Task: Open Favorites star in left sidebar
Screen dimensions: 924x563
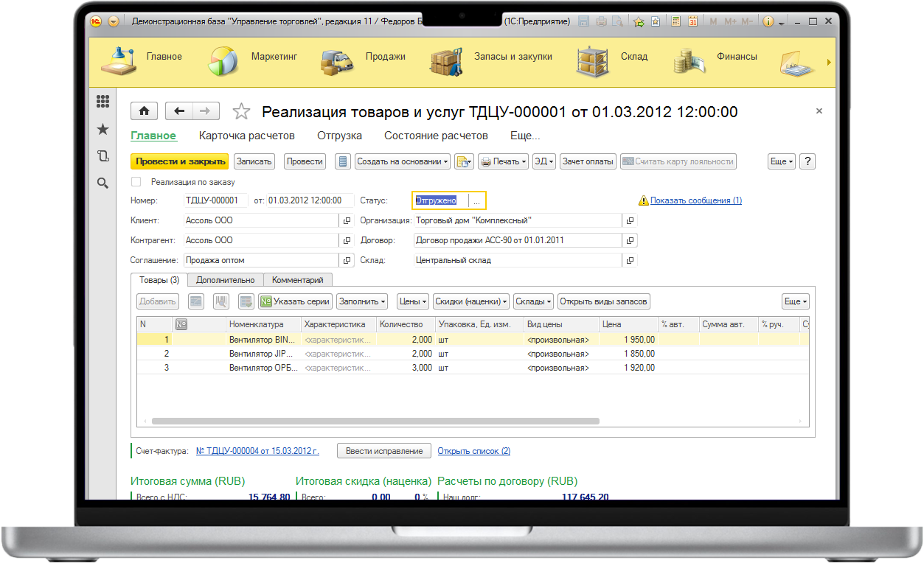Action: 103,130
